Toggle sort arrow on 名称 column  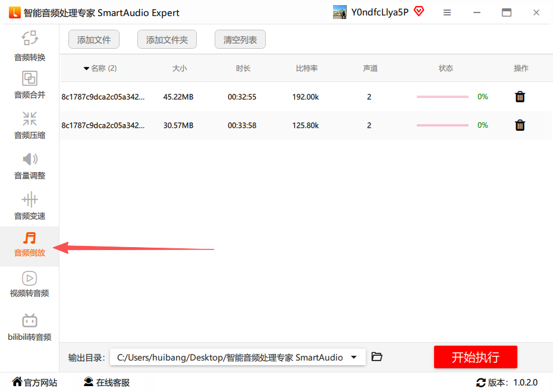tap(87, 68)
